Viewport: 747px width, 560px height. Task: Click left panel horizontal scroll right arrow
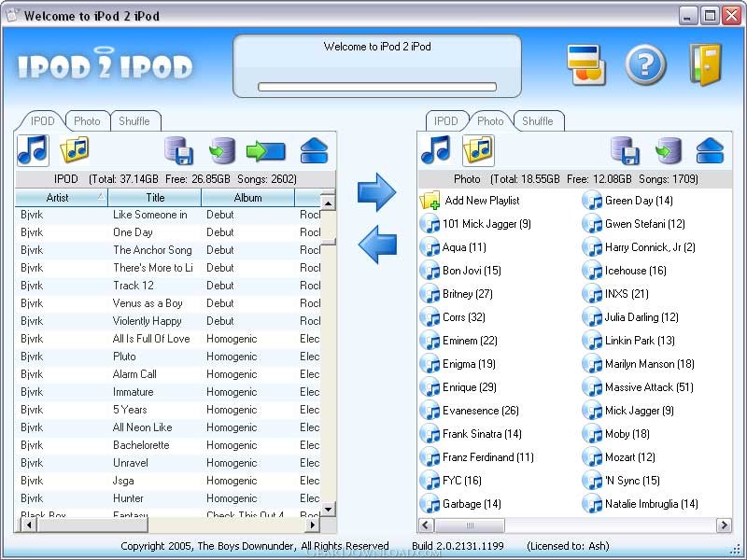(313, 525)
